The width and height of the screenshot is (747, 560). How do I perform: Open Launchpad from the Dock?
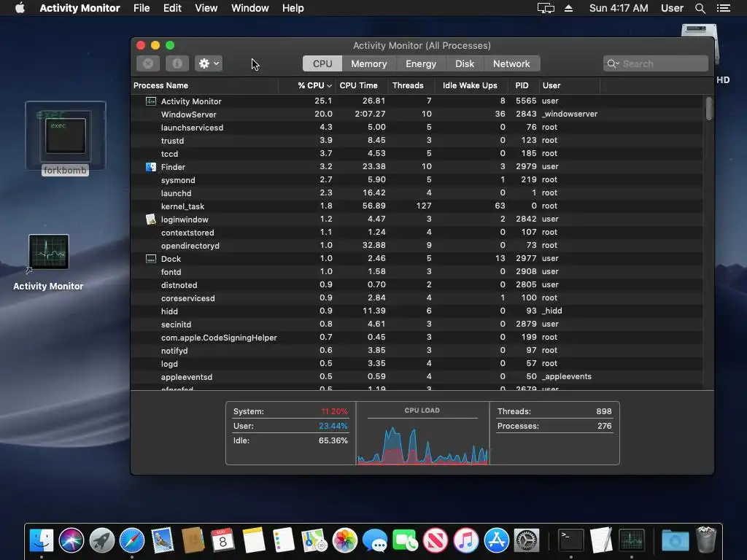pyautogui.click(x=102, y=540)
